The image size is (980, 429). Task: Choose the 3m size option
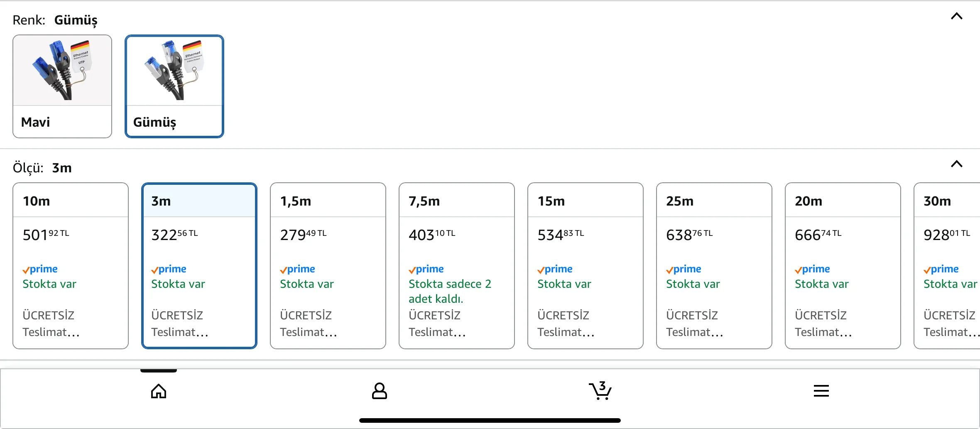[x=199, y=201]
